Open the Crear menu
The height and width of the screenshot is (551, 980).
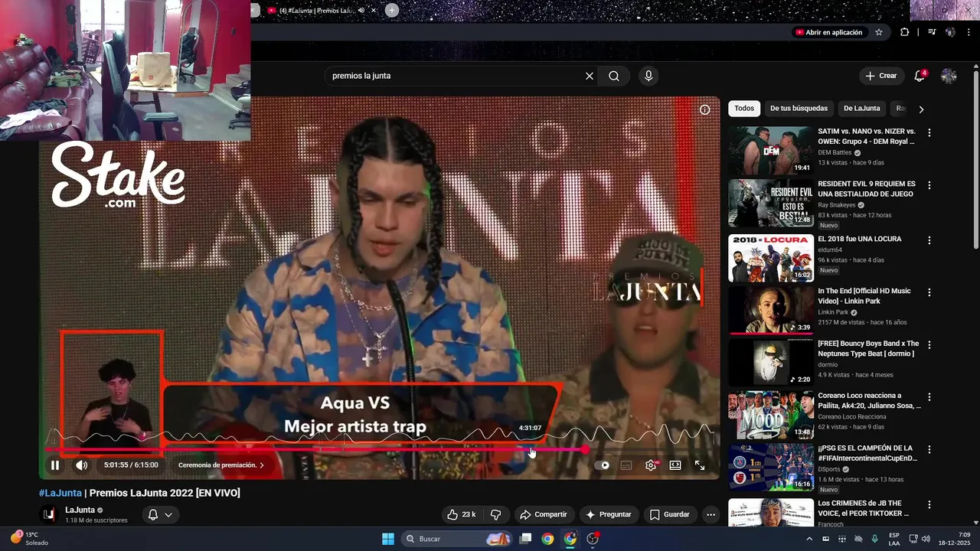(881, 76)
